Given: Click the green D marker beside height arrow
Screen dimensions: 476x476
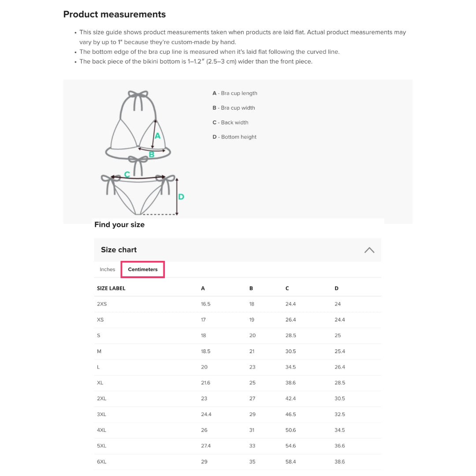Looking at the screenshot, I should pos(181,197).
